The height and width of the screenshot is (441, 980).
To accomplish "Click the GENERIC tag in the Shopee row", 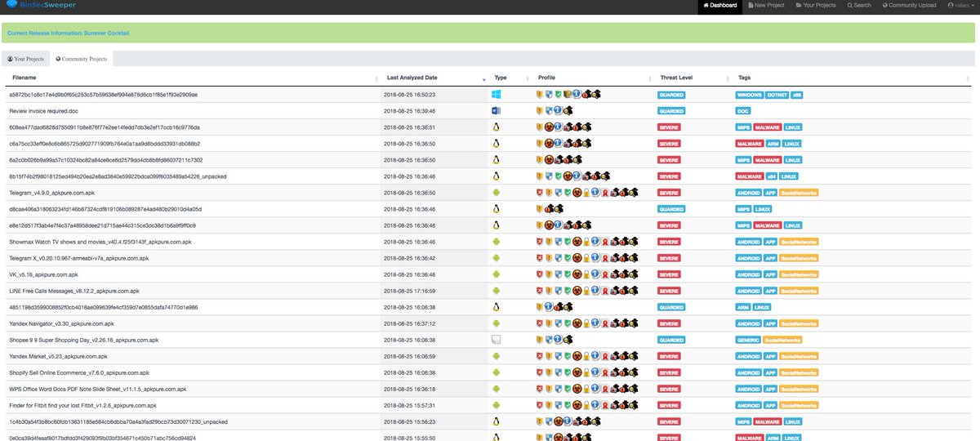I will pos(749,340).
